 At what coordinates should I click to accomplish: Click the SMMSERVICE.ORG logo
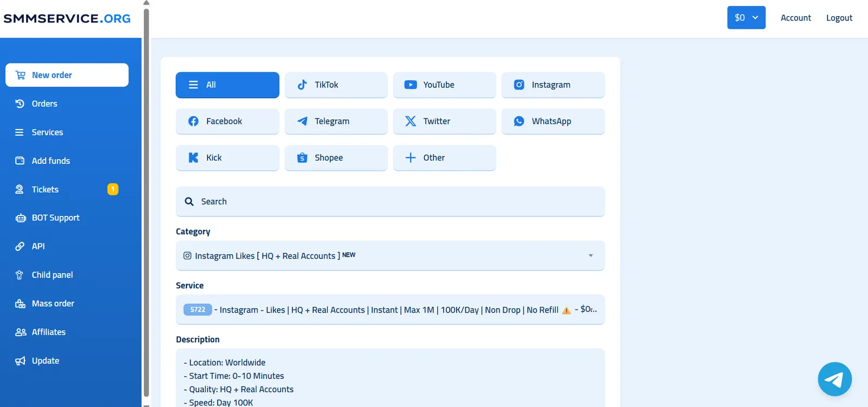coord(67,18)
